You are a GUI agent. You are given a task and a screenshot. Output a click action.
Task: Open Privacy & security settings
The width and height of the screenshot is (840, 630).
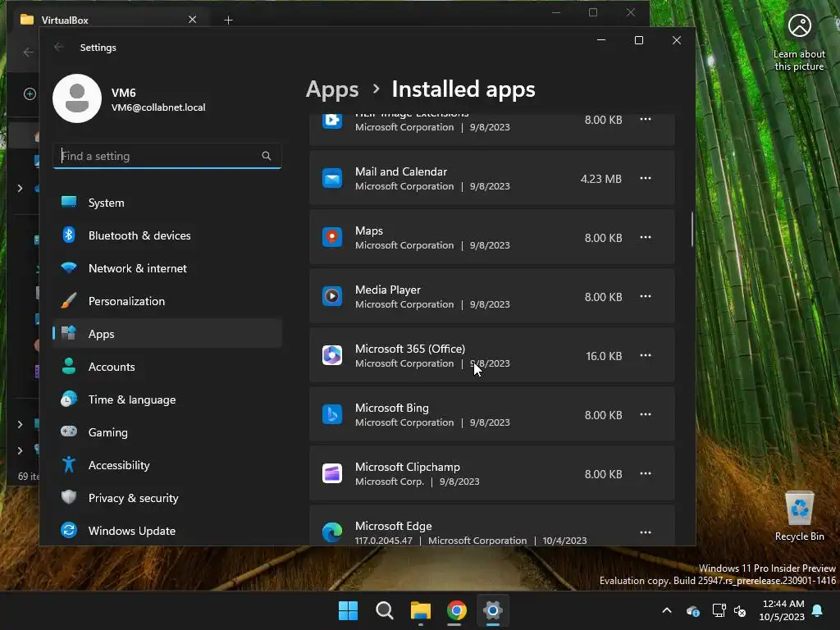tap(167, 498)
